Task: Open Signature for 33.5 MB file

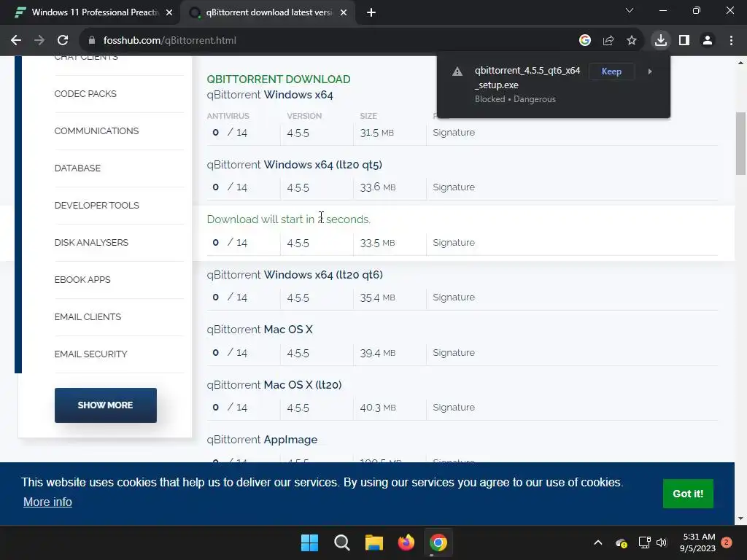Action: point(454,242)
